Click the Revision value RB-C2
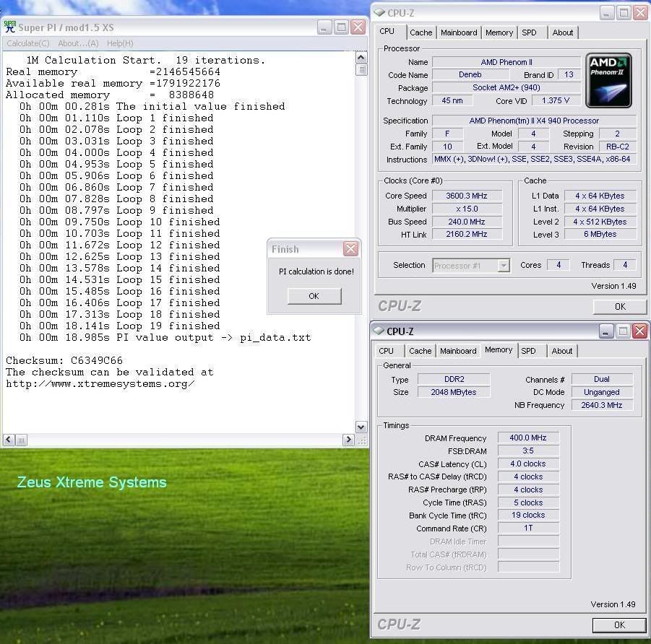651x644 pixels. [617, 147]
